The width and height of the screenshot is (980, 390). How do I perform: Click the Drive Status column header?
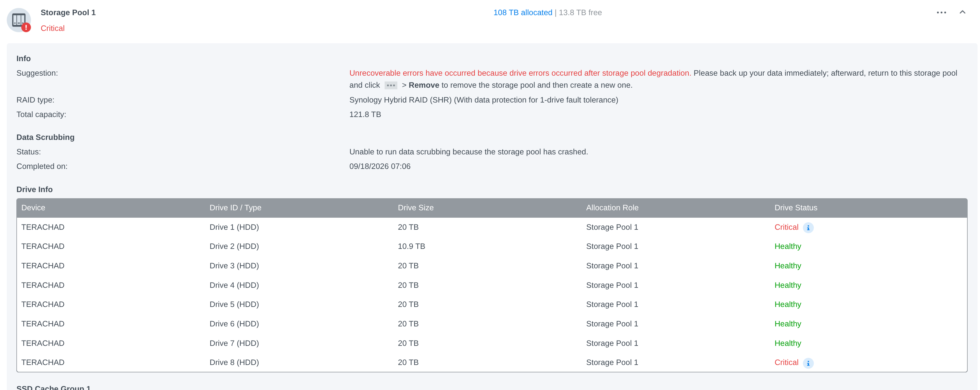(x=796, y=208)
